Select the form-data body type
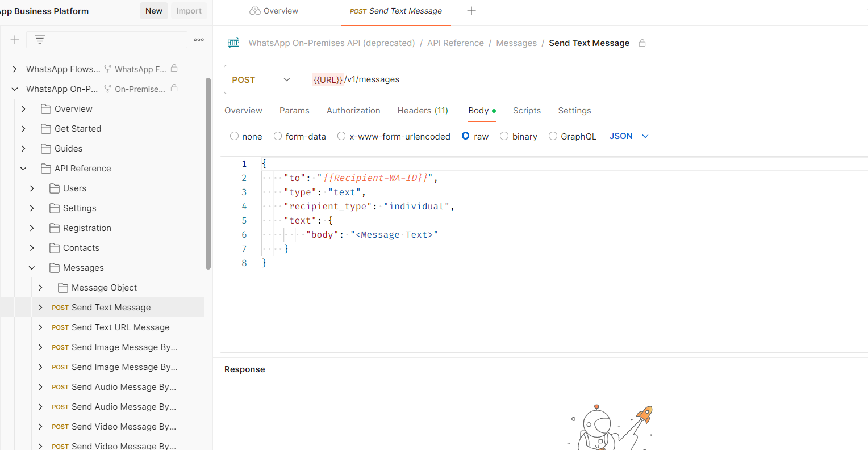The height and width of the screenshot is (450, 868). click(x=278, y=136)
